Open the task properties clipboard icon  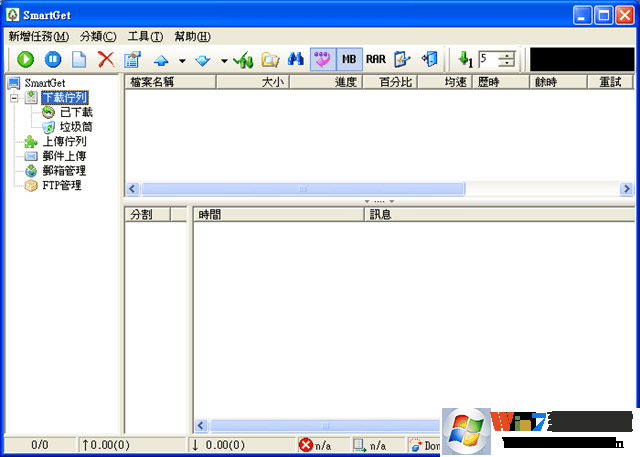[132, 60]
